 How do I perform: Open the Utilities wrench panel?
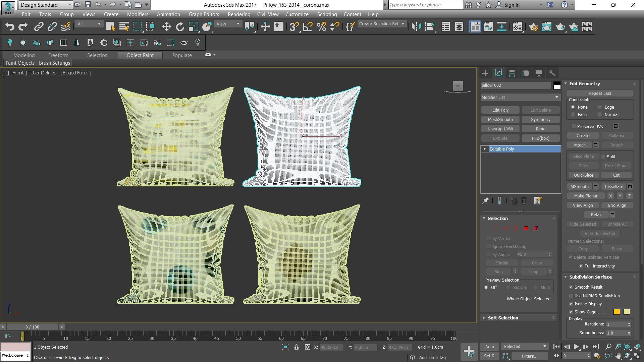click(552, 73)
